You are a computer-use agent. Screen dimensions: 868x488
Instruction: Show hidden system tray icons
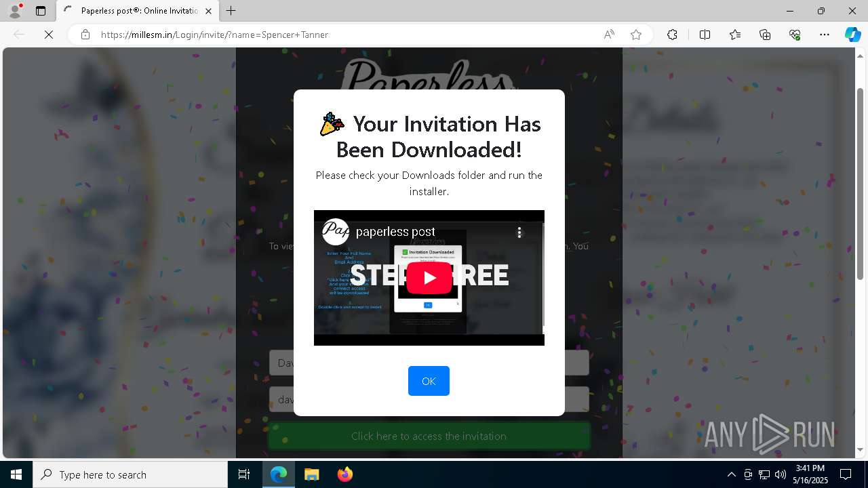click(x=731, y=474)
